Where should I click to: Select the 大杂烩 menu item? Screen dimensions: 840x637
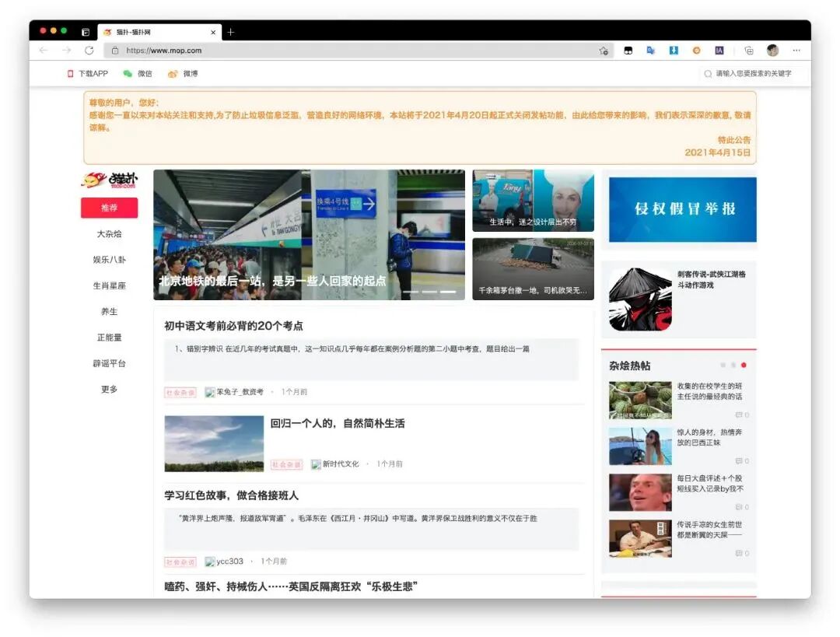pyautogui.click(x=109, y=233)
